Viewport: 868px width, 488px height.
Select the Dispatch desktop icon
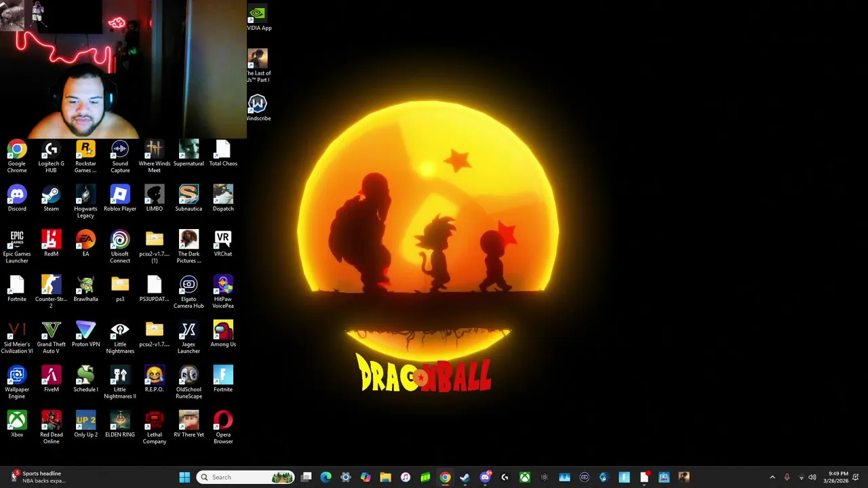pyautogui.click(x=223, y=199)
